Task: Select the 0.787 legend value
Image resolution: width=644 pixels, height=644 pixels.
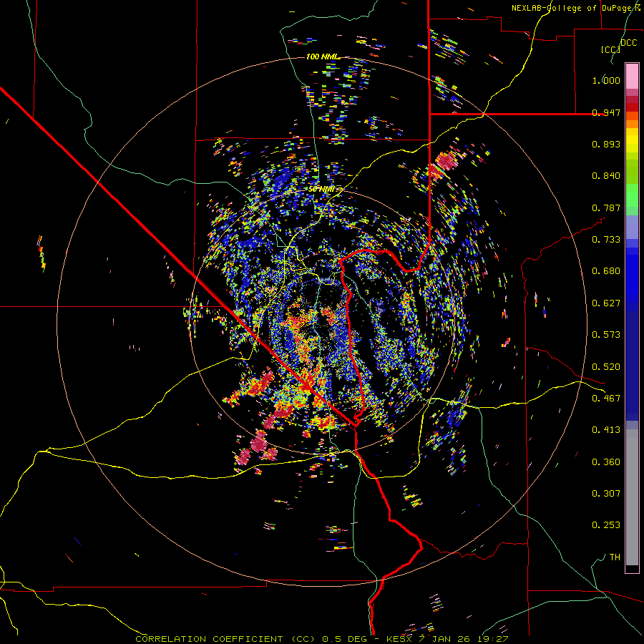Action: click(606, 208)
